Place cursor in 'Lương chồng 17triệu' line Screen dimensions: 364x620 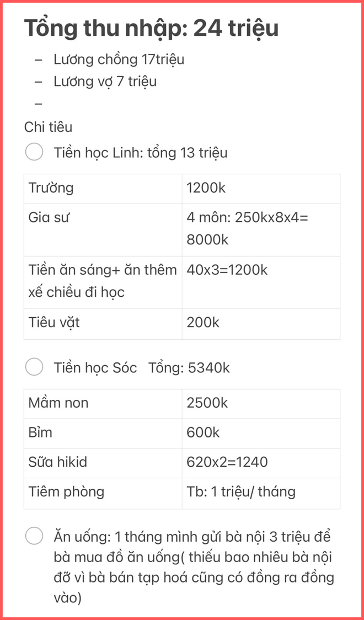point(119,60)
